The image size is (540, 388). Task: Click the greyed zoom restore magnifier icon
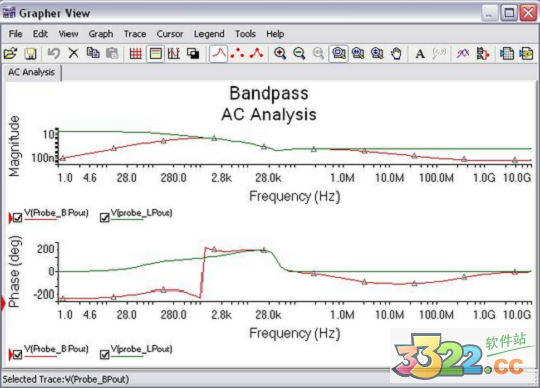[319, 54]
